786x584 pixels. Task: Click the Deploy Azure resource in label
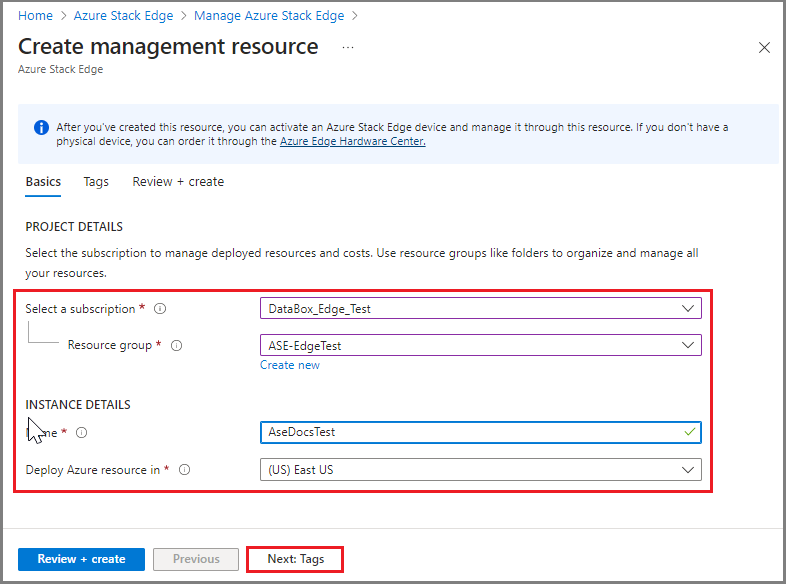[93, 470]
